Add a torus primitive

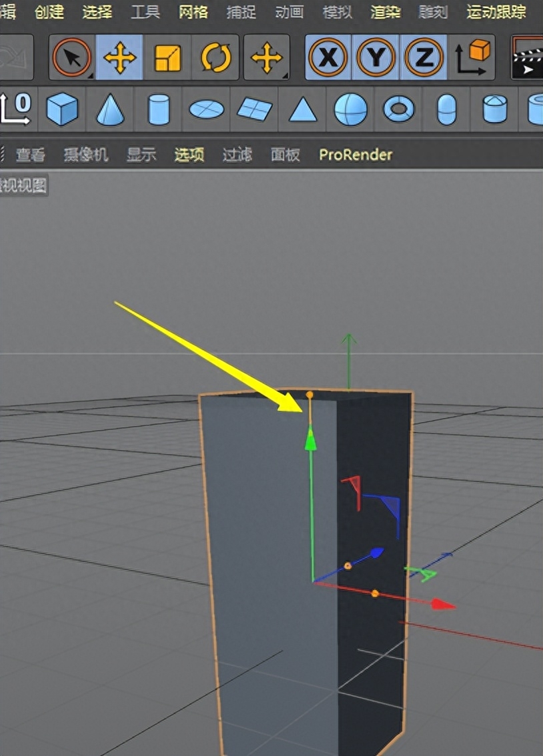click(399, 109)
